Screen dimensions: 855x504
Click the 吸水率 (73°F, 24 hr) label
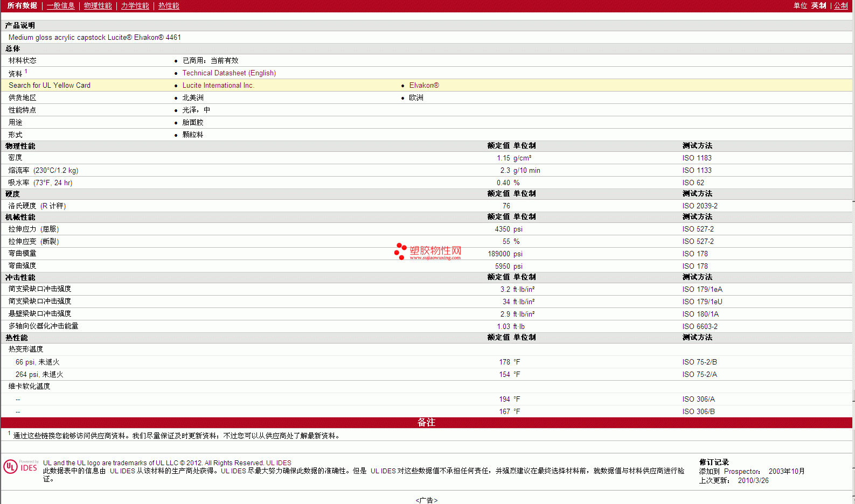pos(40,183)
